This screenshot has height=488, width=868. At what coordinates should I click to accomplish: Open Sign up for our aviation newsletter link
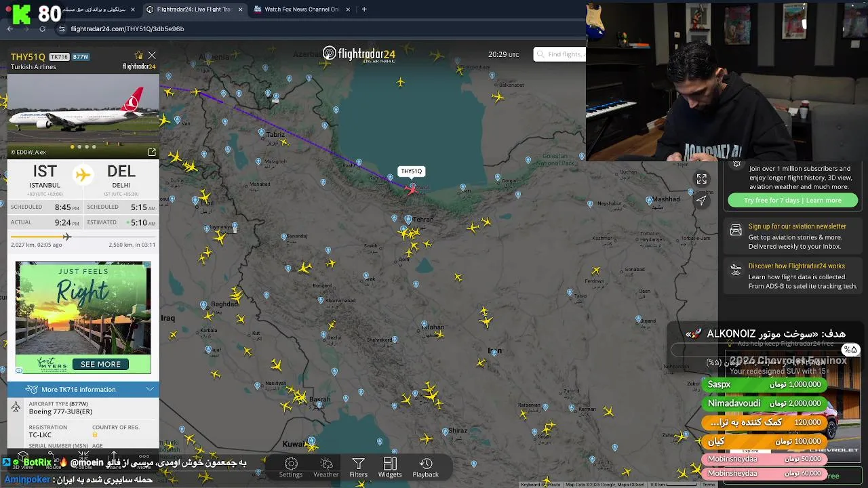pyautogui.click(x=797, y=226)
